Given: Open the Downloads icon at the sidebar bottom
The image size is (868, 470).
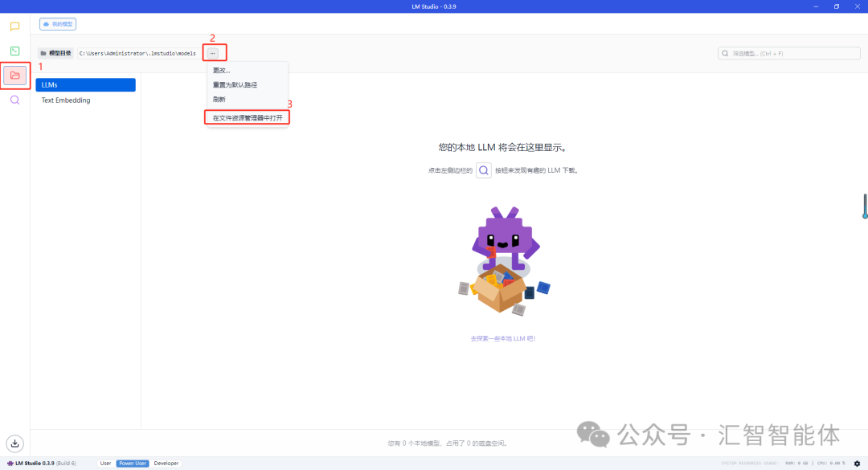Looking at the screenshot, I should pyautogui.click(x=15, y=443).
